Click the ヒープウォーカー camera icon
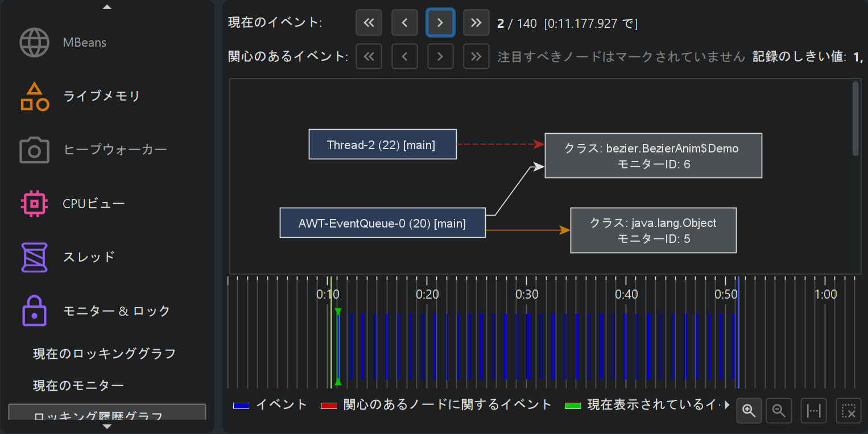The height and width of the screenshot is (434, 868). [35, 150]
